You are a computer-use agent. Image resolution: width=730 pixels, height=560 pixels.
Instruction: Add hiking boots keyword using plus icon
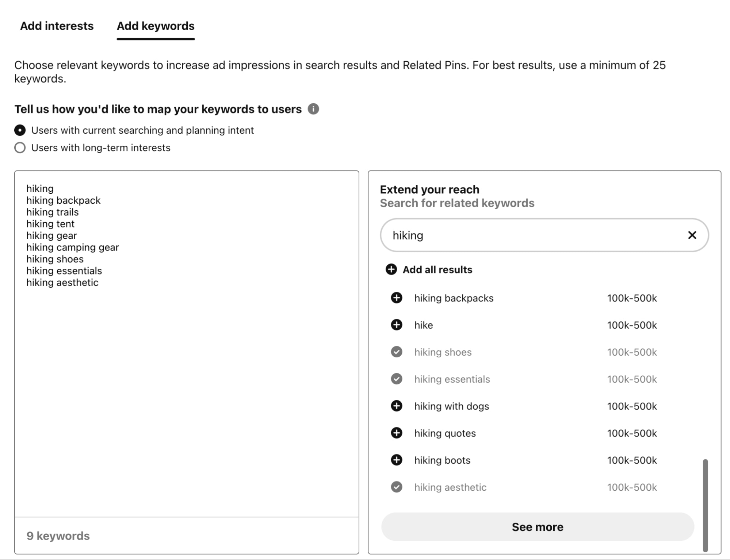[397, 460]
